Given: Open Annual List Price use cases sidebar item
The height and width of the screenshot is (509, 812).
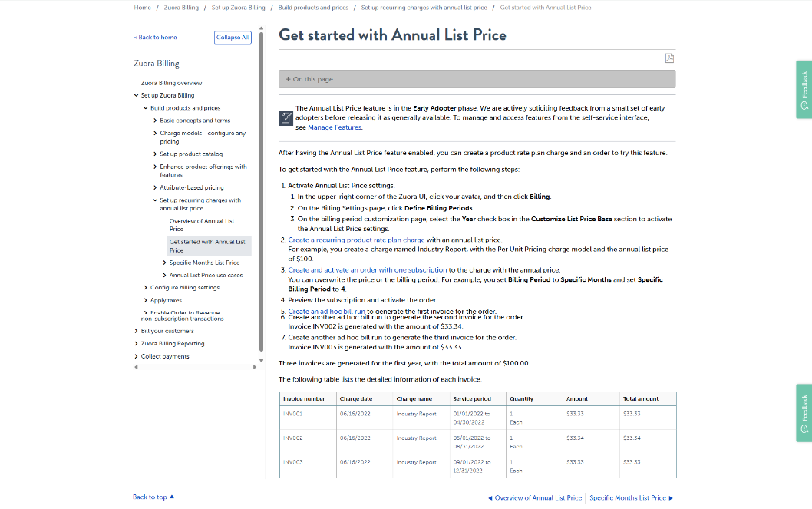Looking at the screenshot, I should click(206, 276).
